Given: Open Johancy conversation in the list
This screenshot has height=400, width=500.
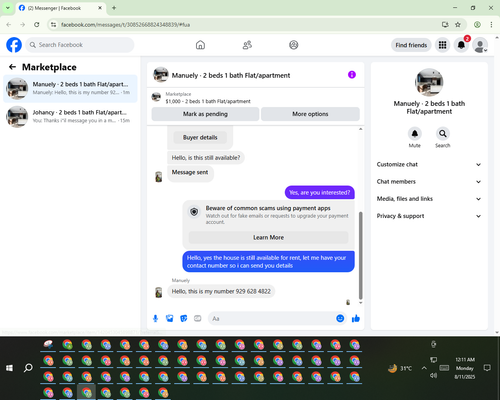Looking at the screenshot, I should pos(70,116).
